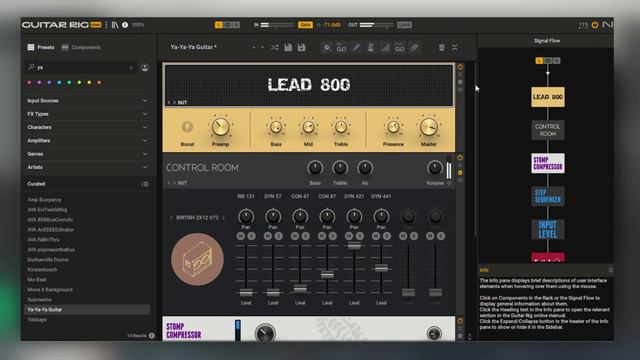Click the Native Instruments logo
This screenshot has height=360, width=640.
[607, 25]
